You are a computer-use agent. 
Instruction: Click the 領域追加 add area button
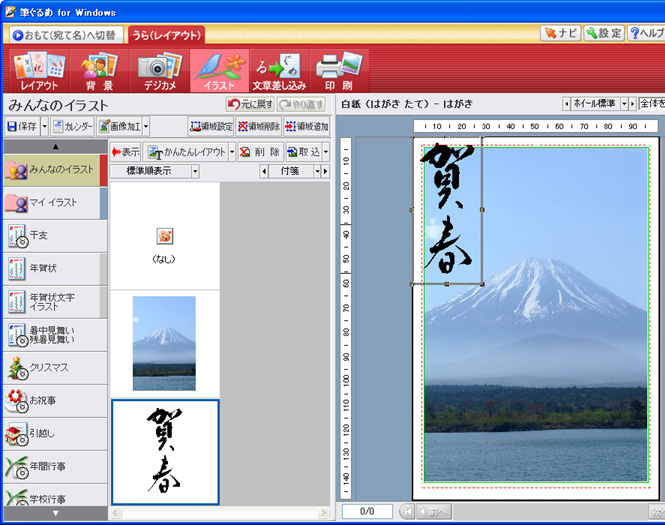click(x=306, y=127)
